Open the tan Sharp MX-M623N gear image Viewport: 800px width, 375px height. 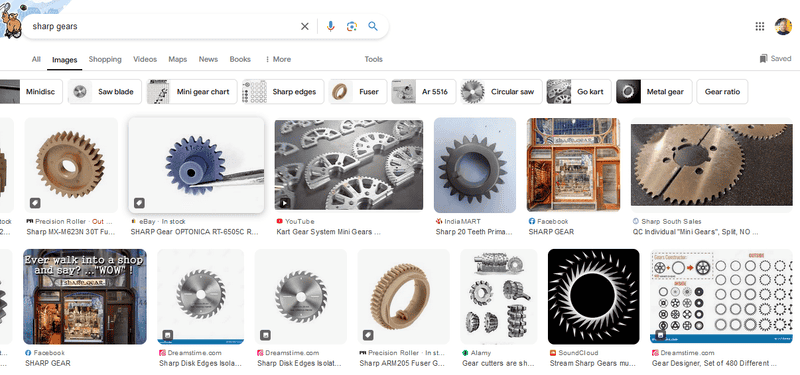71,165
